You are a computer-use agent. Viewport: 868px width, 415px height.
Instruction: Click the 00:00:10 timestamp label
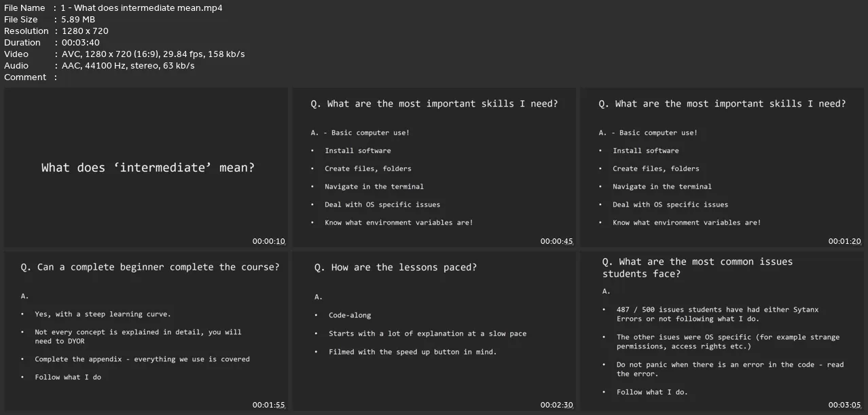point(269,241)
